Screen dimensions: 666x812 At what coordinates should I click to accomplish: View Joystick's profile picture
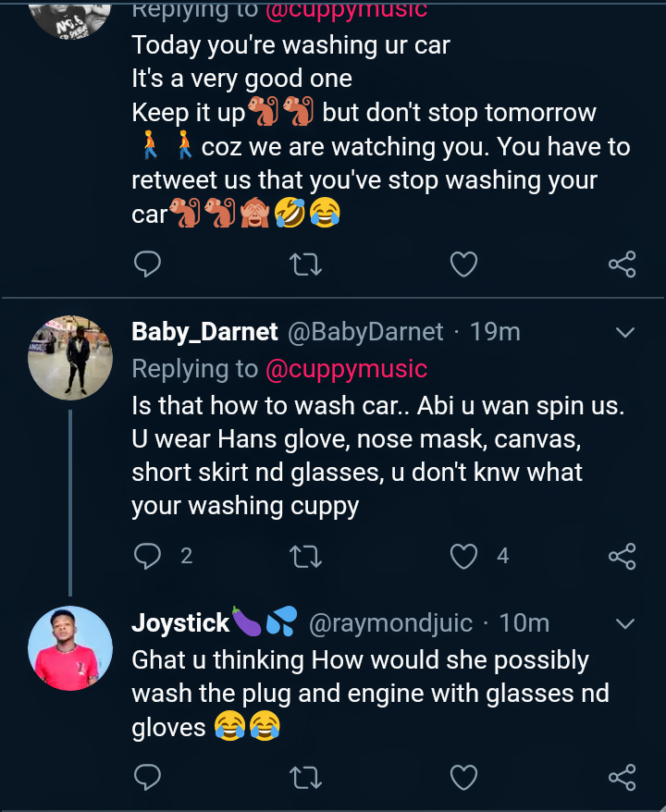(70, 648)
